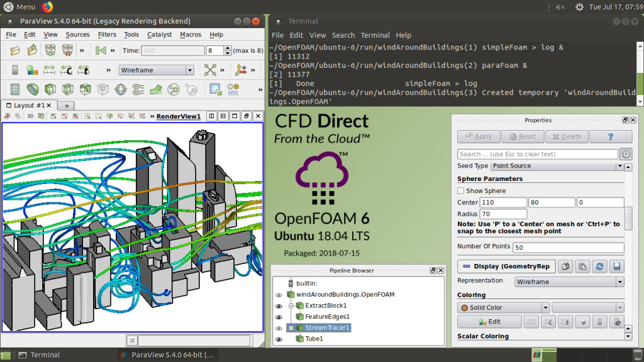
Task: Collapse the StreamTracer1 tree node
Action: coord(291,328)
